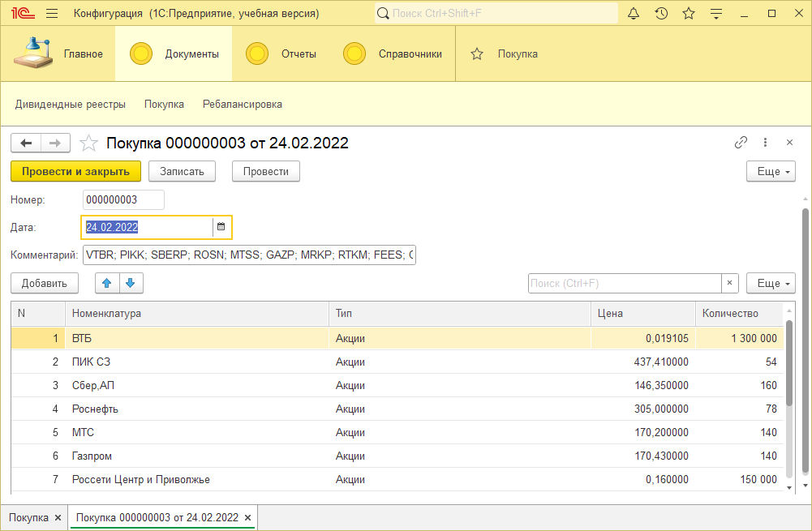Add document to favorites star
The width and height of the screenshot is (812, 531).
point(88,143)
